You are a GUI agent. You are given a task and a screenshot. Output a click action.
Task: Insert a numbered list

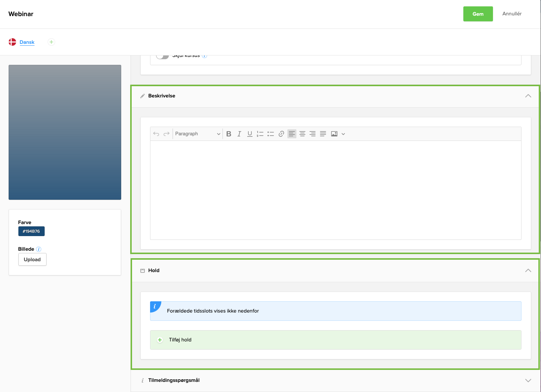[260, 133]
